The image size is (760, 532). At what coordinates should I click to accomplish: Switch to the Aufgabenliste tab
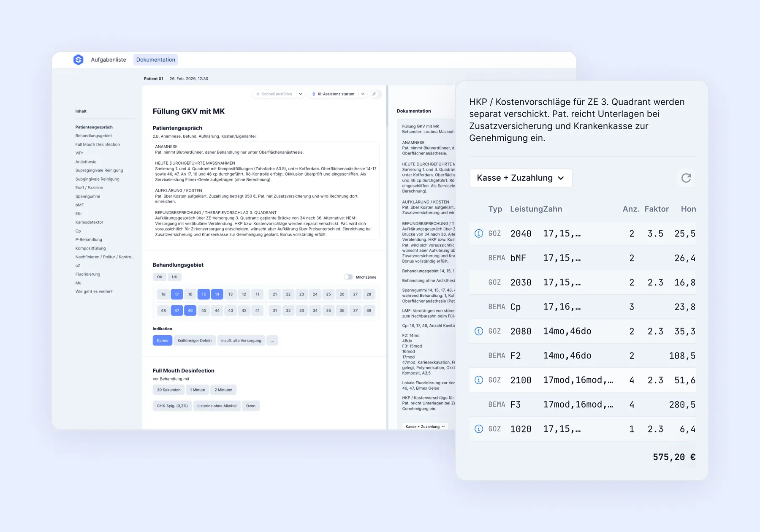coord(109,60)
